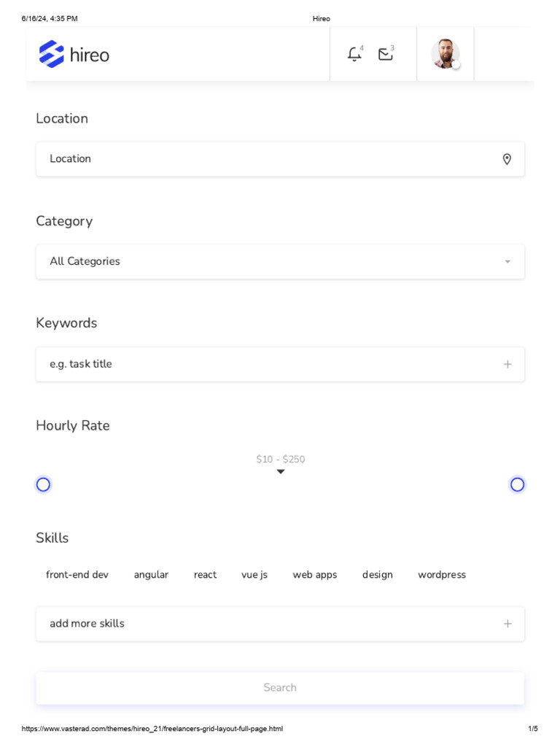Open the notifications bell icon
Image resolution: width=560 pixels, height=747 pixels.
[354, 54]
